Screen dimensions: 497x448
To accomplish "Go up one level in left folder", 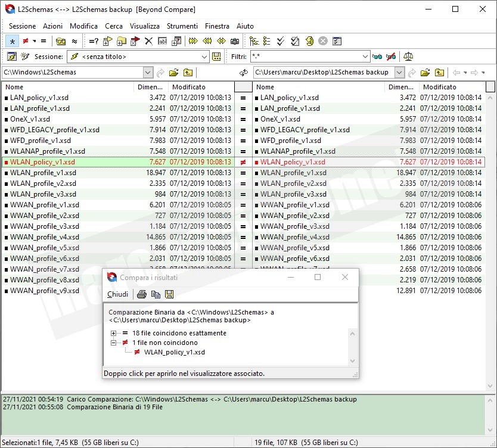I will [x=188, y=73].
